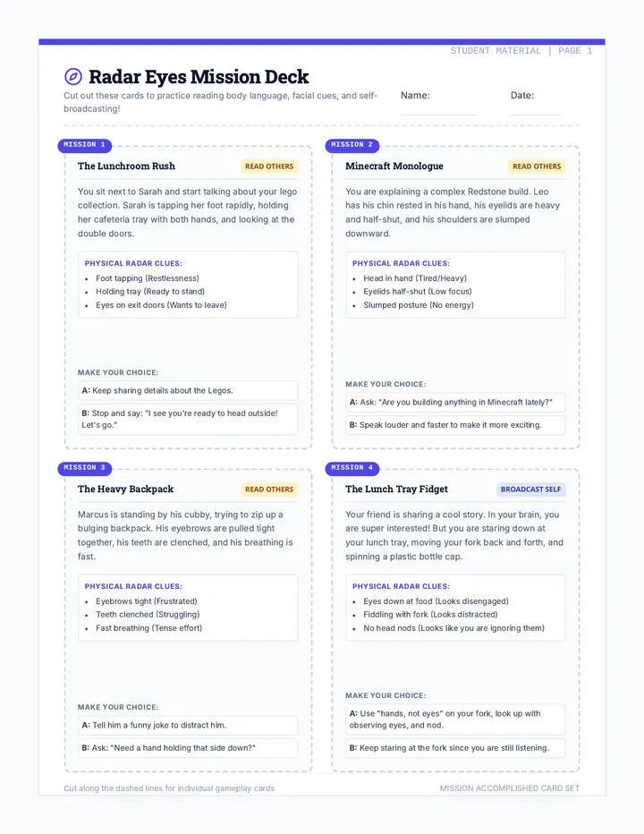Click the compass icon beside Radar Eyes title

click(x=73, y=77)
